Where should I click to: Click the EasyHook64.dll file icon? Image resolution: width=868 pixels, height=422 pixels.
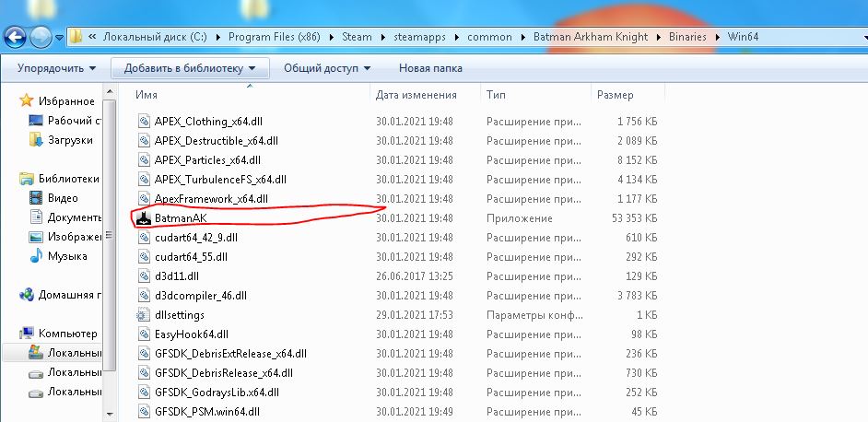tap(144, 334)
